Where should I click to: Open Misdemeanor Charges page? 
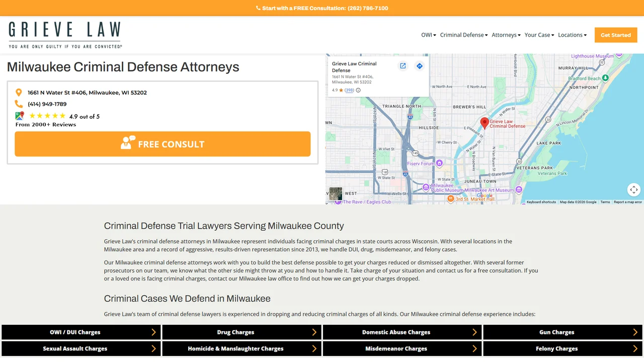402,348
